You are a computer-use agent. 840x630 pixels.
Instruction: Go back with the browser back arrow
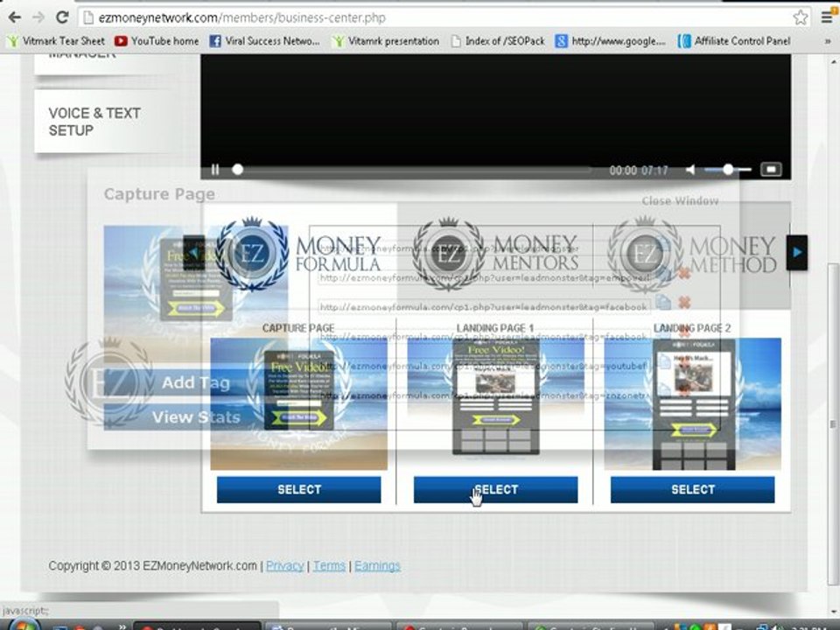15,17
